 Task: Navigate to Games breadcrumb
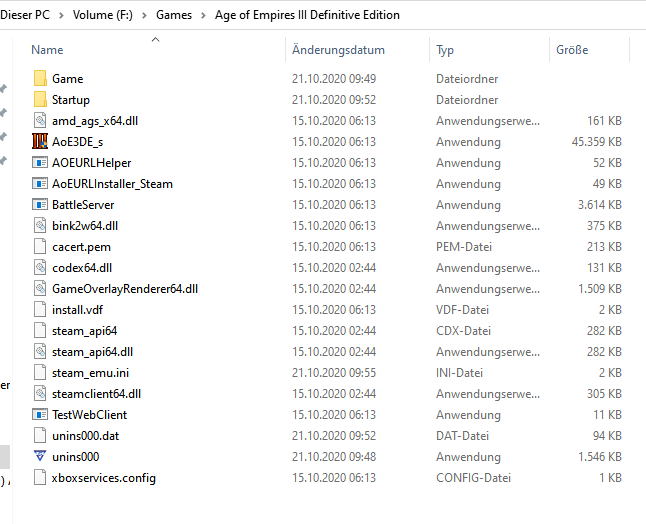174,15
